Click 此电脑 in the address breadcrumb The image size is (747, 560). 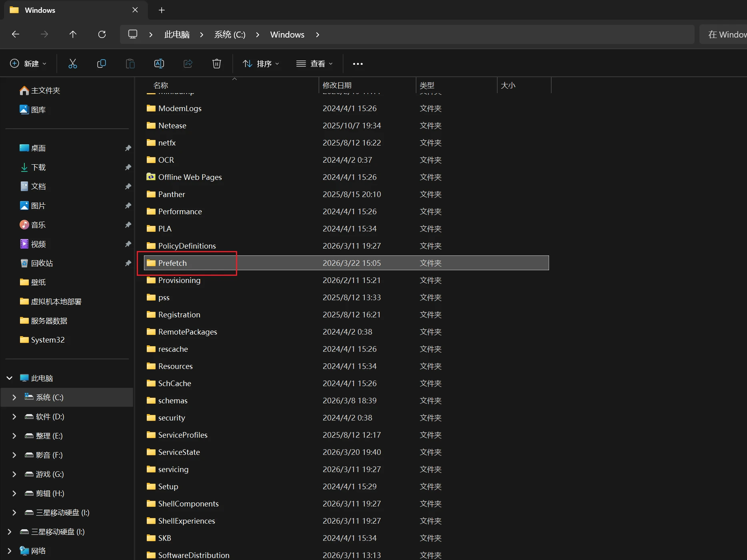(177, 34)
